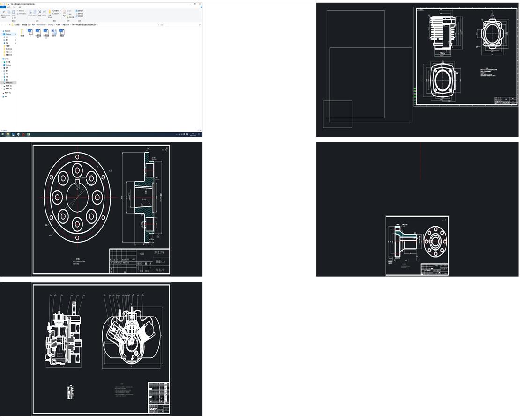Image resolution: width=520 pixels, height=420 pixels.
Task: Select Local Disk (C:) in navigation pane
Action: [8, 83]
